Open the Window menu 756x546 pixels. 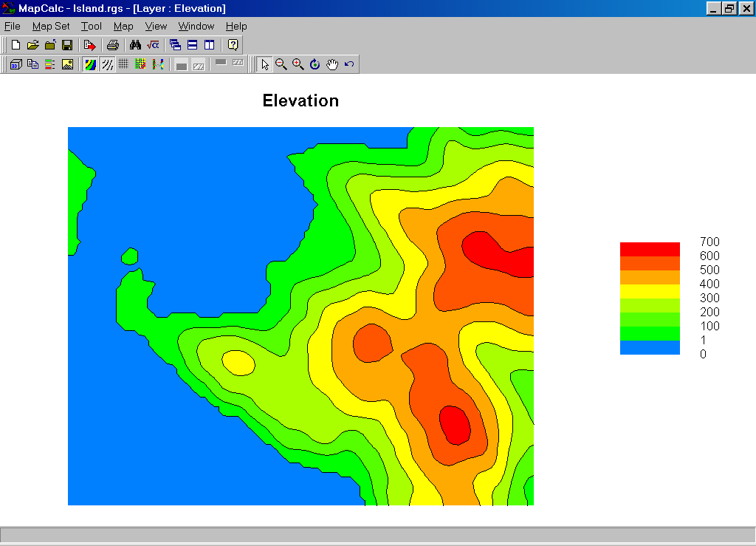(x=196, y=26)
